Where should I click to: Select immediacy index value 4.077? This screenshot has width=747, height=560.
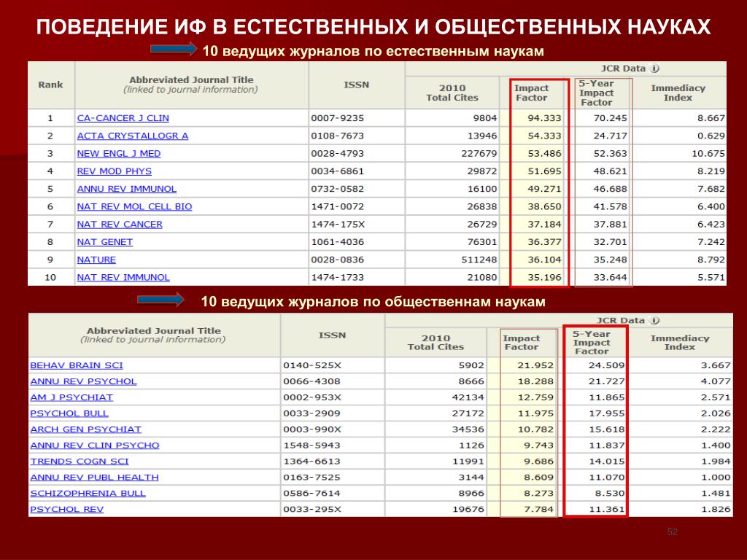coord(716,381)
